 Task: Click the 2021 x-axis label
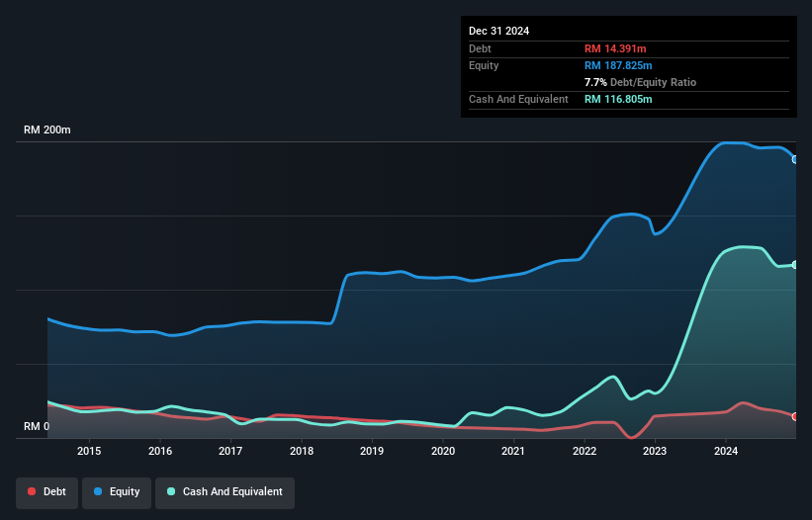coord(513,451)
